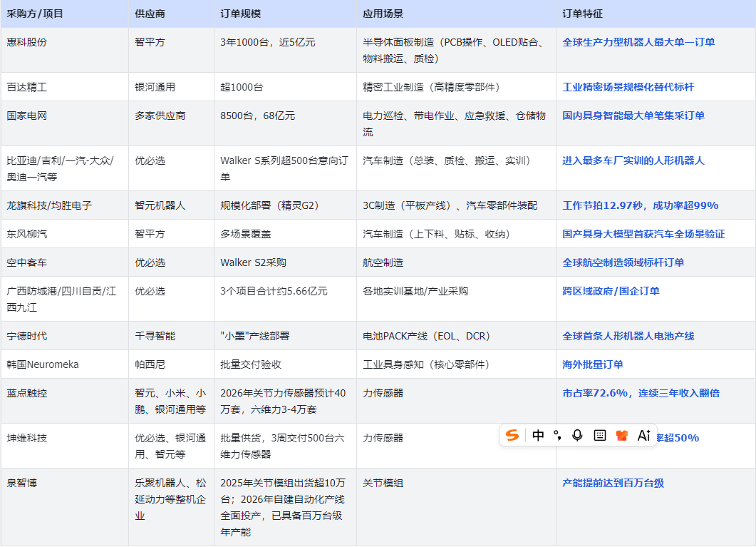Click order cell '"小墨"产线部署'
Image resolution: width=756 pixels, height=547 pixels.
click(x=286, y=336)
